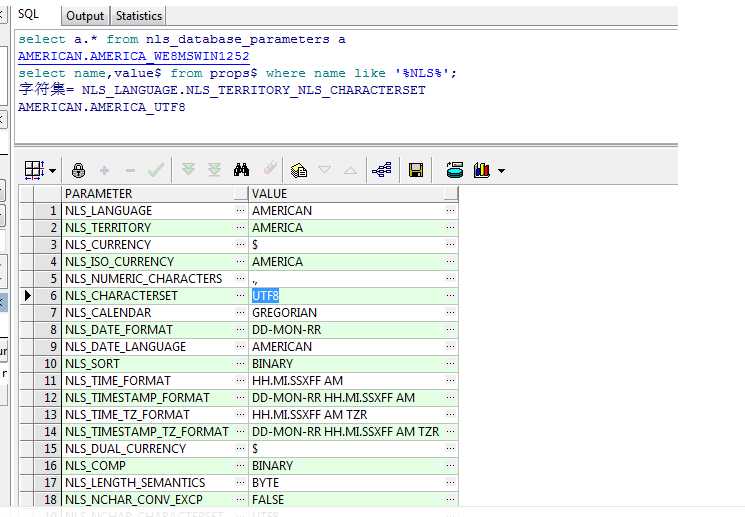This screenshot has width=745, height=517.
Task: Click the post changes checkmark icon
Action: click(x=156, y=170)
